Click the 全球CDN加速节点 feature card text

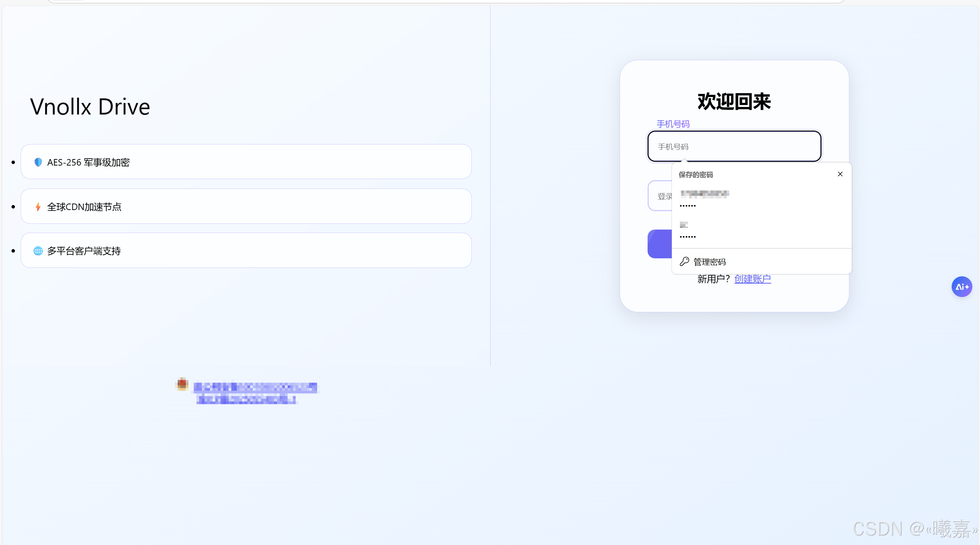[x=84, y=207]
